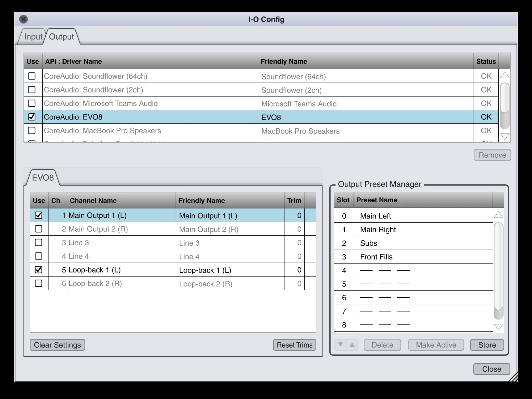
Task: Select the EVO8 device tab
Action: point(43,178)
